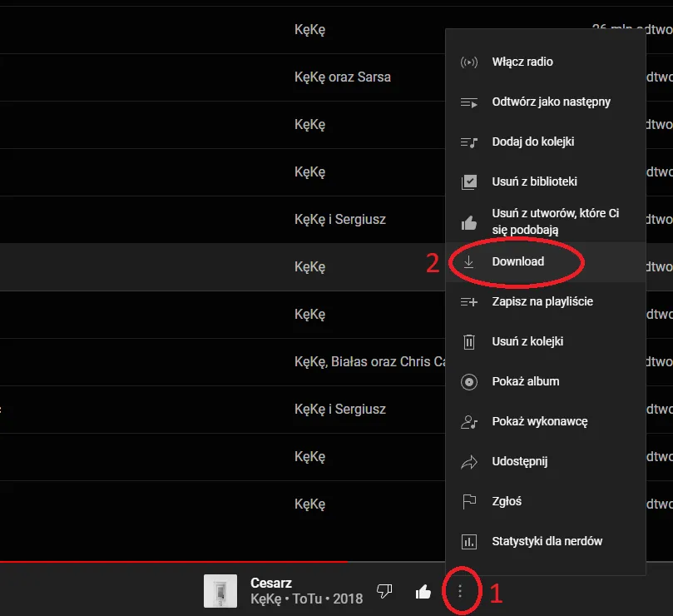The width and height of the screenshot is (673, 616).
Task: Open the three-dot options menu in player bar
Action: 461,590
